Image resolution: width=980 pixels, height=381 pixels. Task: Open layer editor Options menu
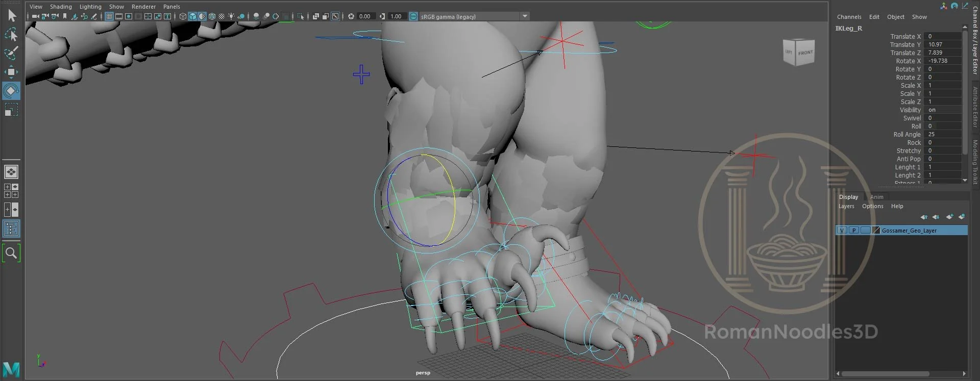click(872, 206)
